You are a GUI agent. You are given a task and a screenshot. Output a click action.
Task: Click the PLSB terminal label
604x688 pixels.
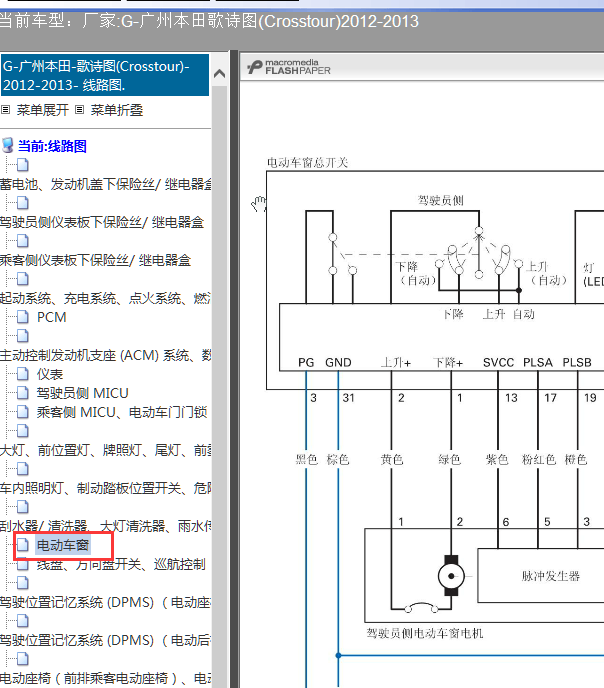(x=577, y=362)
